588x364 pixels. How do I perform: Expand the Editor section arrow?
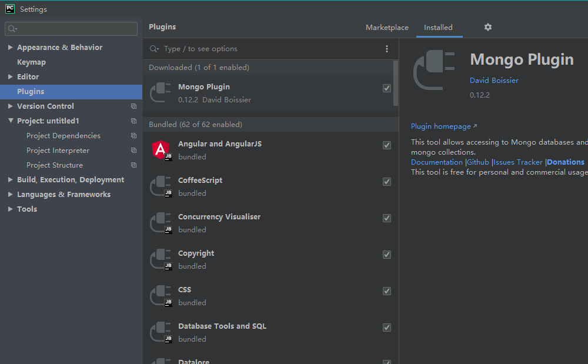(x=11, y=76)
